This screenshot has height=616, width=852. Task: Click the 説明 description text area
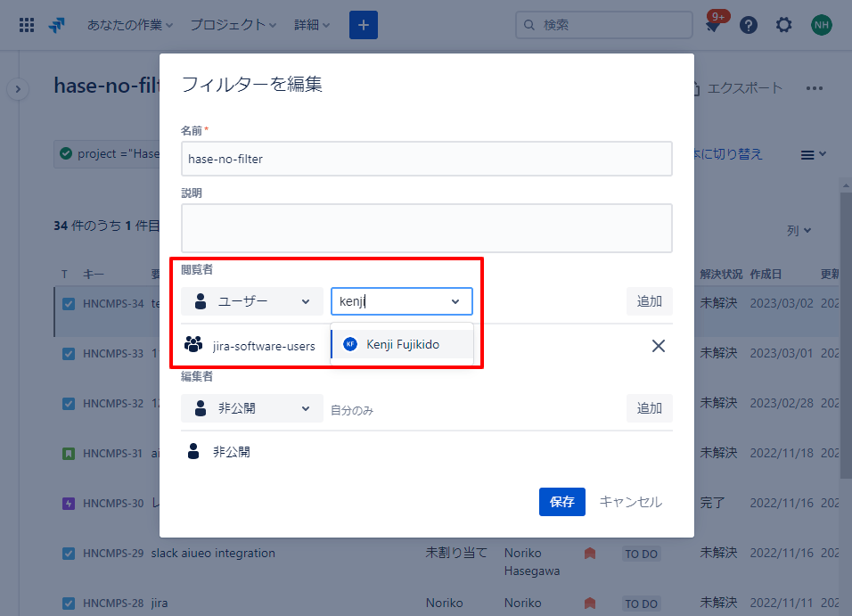point(427,228)
